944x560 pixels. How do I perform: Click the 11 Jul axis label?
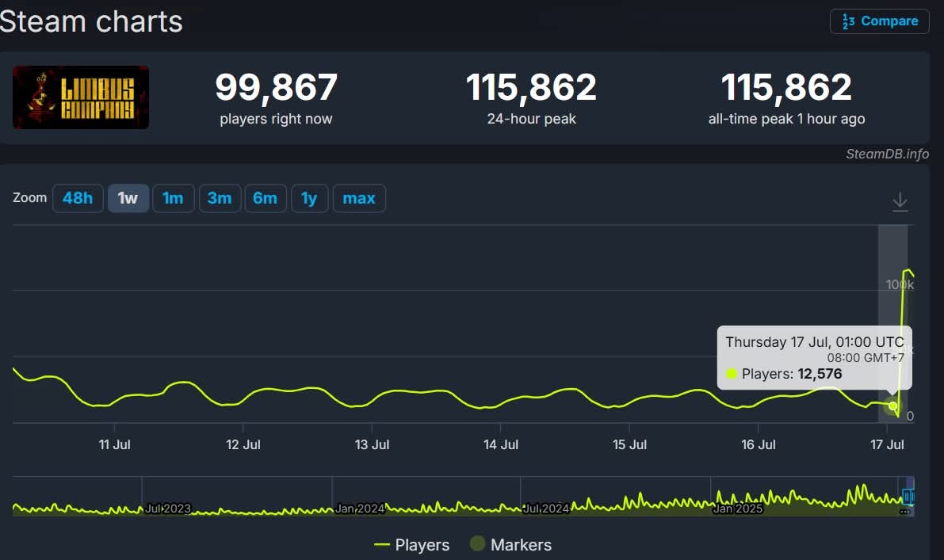(x=114, y=444)
